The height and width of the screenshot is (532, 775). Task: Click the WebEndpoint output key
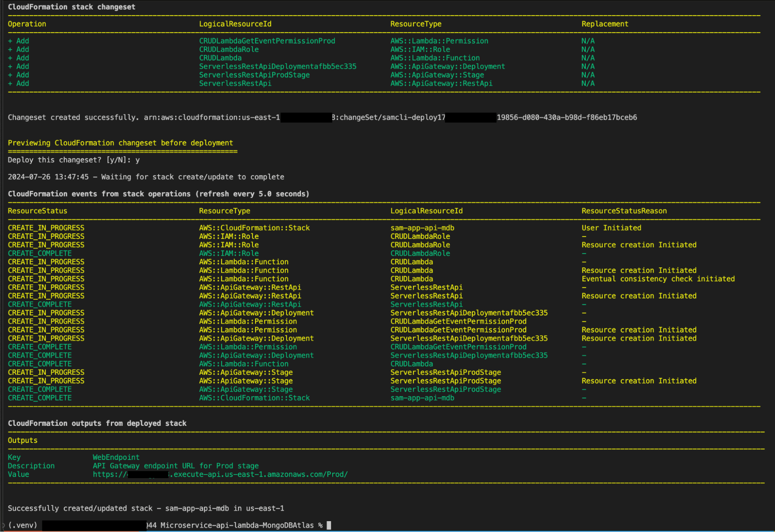click(x=116, y=457)
